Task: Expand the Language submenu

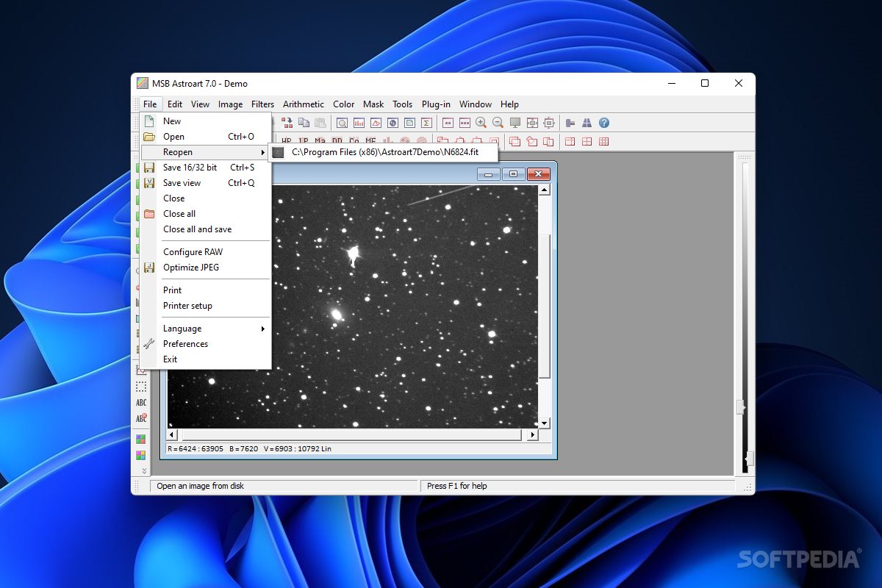Action: tap(207, 329)
